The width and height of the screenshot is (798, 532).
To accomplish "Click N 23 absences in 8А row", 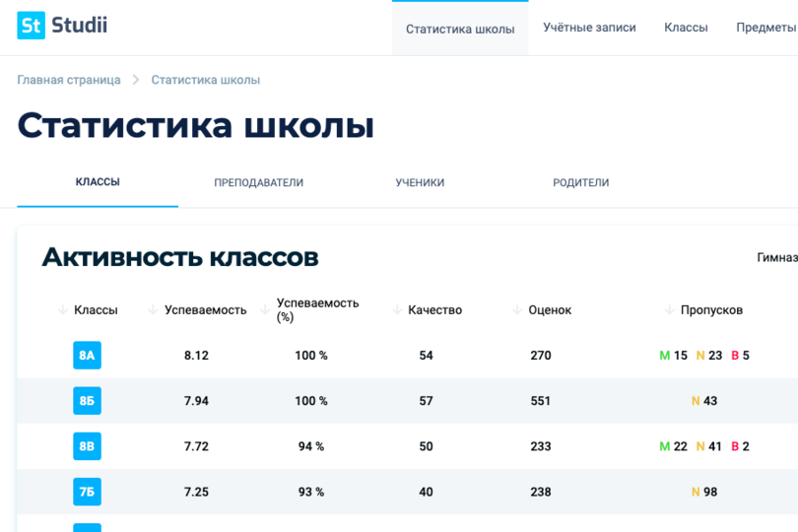I will coord(709,356).
